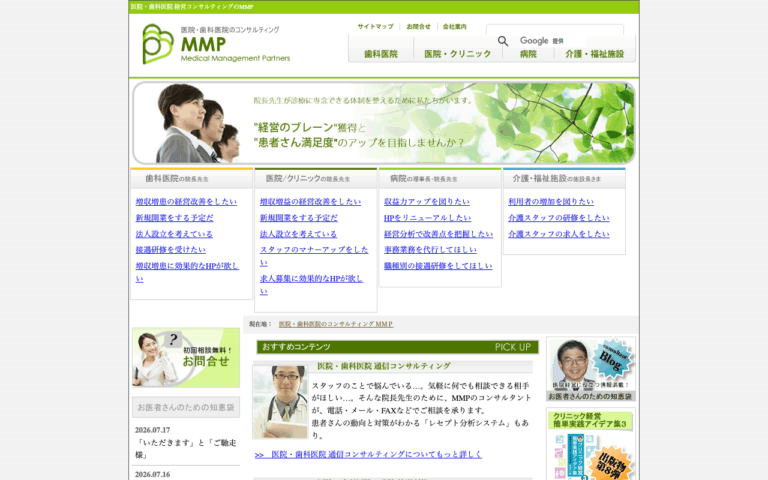Open 収益力アップを図りたい link
This screenshot has height=480, width=768.
coord(427,202)
